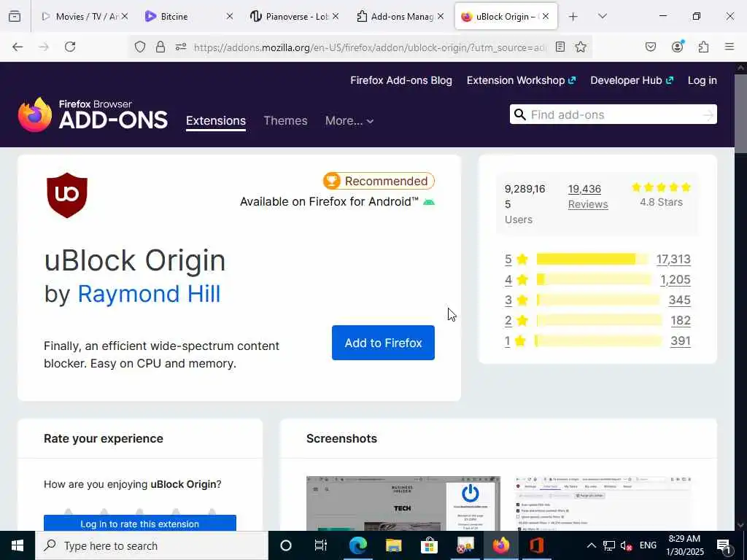
Task: Open Firefox Add-ons Blog link
Action: click(401, 80)
